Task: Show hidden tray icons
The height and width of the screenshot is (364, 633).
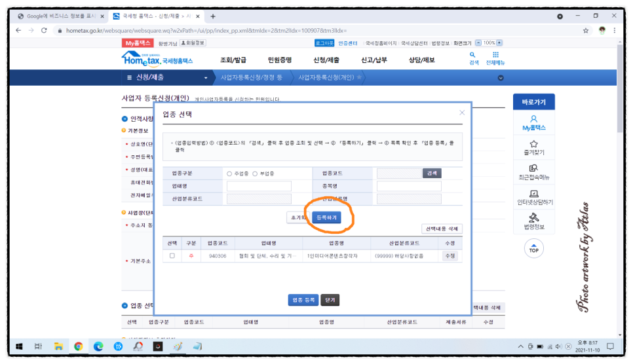Action: coord(520,346)
